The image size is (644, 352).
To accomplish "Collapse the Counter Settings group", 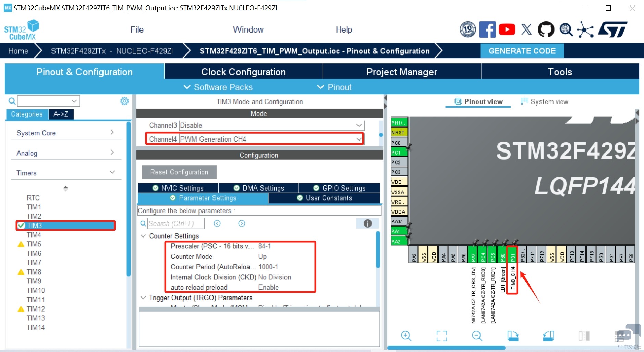I will click(143, 236).
